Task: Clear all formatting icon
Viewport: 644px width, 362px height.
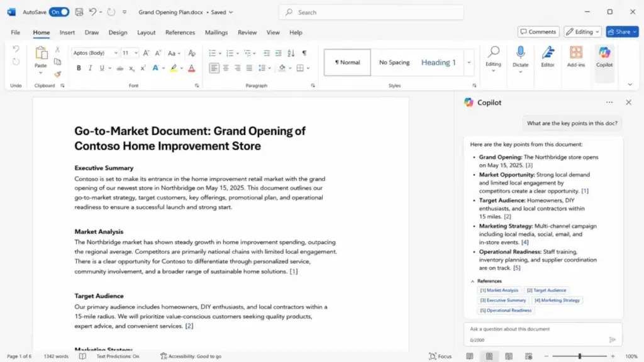Action: click(192, 53)
